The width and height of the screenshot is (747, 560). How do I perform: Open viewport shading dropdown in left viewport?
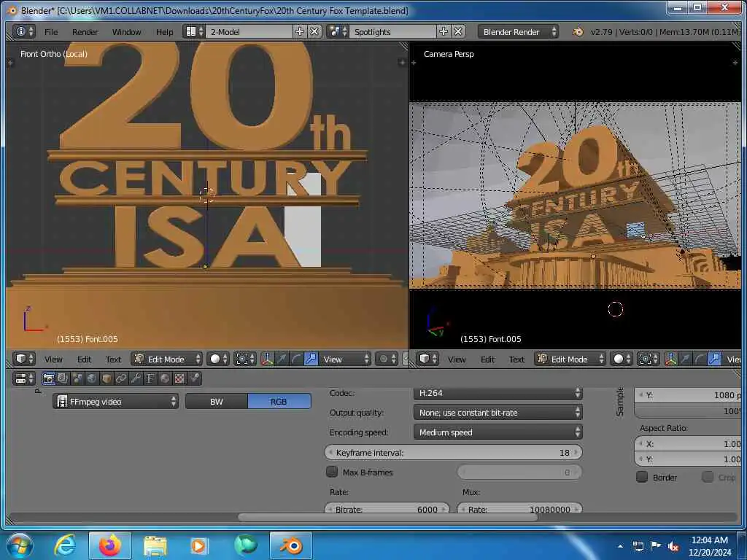[x=219, y=359]
